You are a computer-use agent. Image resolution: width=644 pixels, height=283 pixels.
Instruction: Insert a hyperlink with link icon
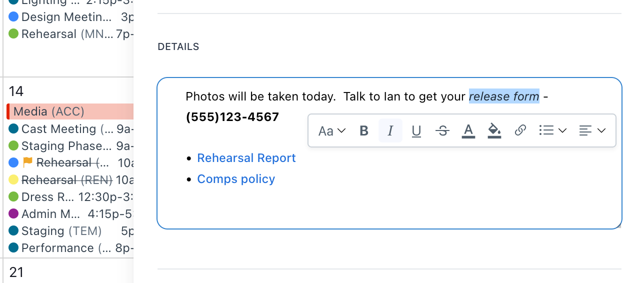click(x=520, y=131)
